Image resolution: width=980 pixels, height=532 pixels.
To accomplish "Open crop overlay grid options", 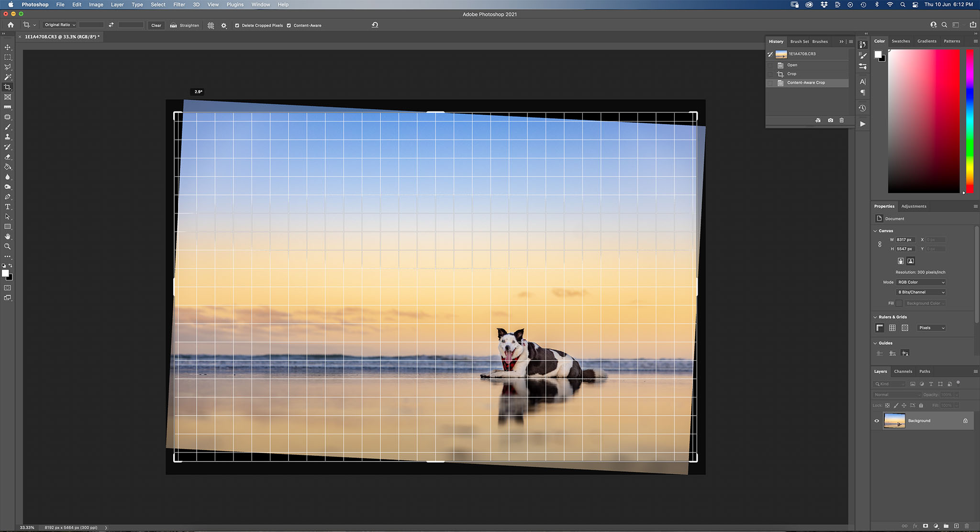I will (x=211, y=25).
